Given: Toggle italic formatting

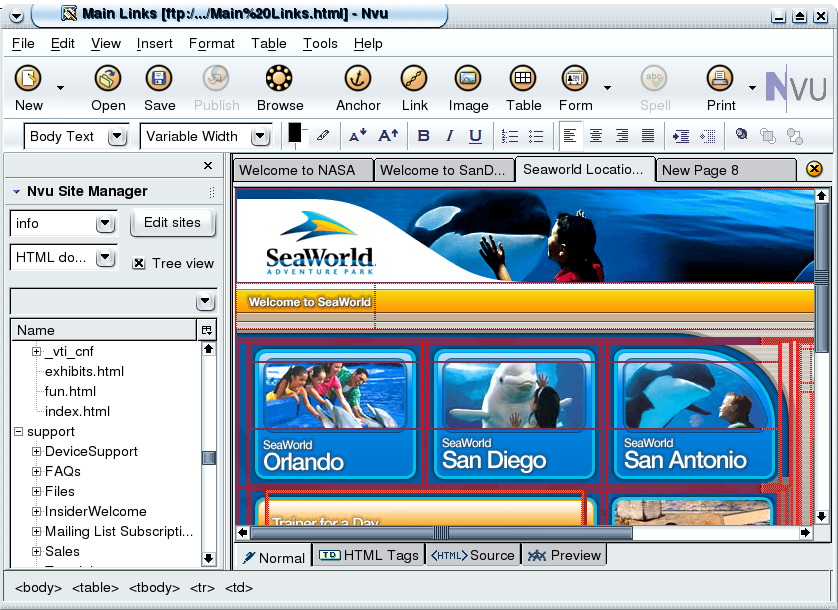Looking at the screenshot, I should [449, 136].
